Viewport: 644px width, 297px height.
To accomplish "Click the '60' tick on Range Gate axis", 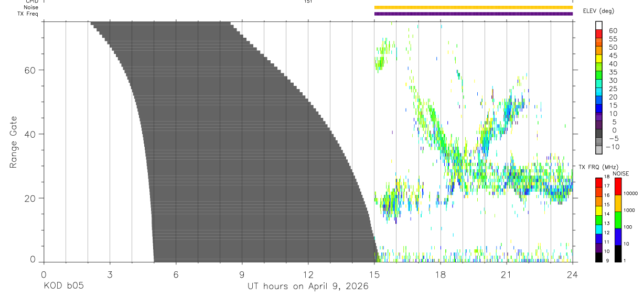I will [x=30, y=70].
